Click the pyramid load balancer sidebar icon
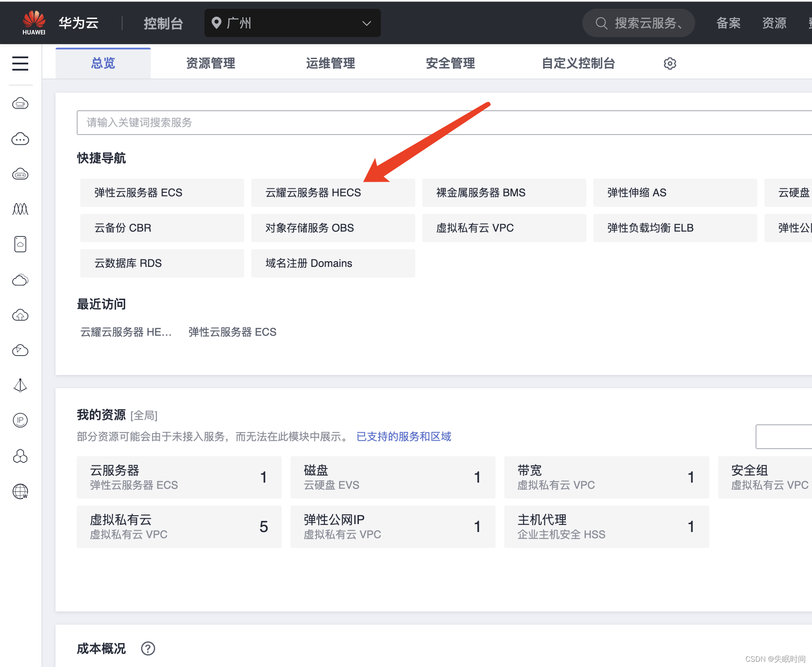 20,385
